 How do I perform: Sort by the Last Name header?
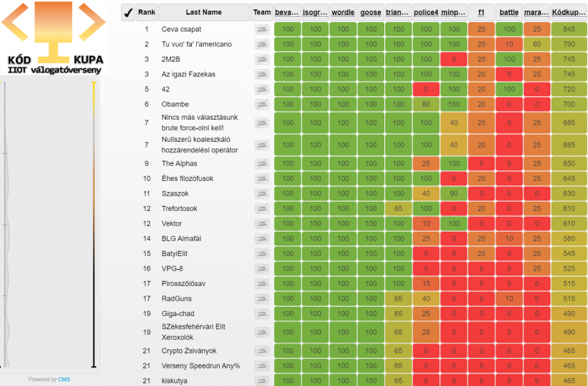[204, 12]
